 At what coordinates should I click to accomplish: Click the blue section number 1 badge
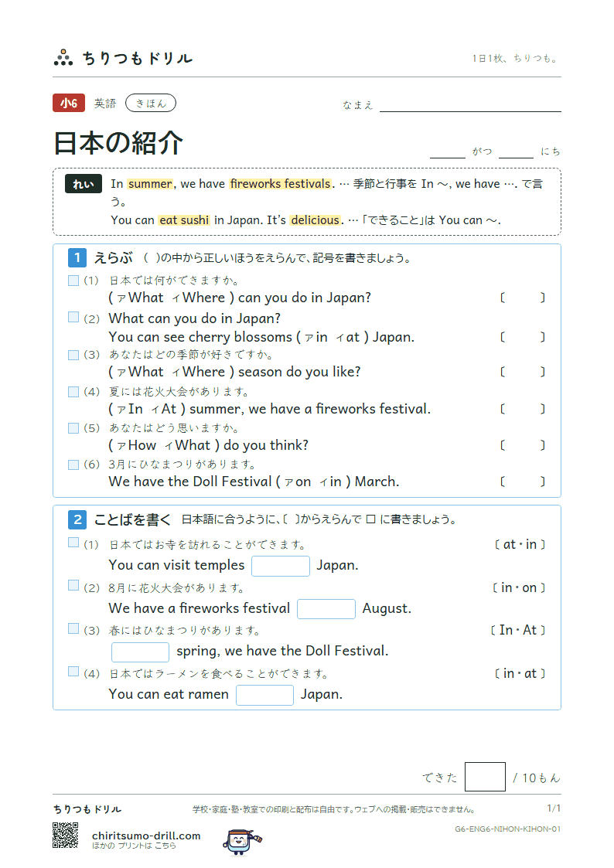[77, 257]
